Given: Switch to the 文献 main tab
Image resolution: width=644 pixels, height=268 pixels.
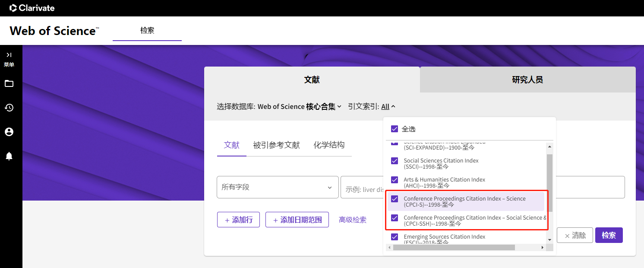Looking at the screenshot, I should (x=312, y=80).
